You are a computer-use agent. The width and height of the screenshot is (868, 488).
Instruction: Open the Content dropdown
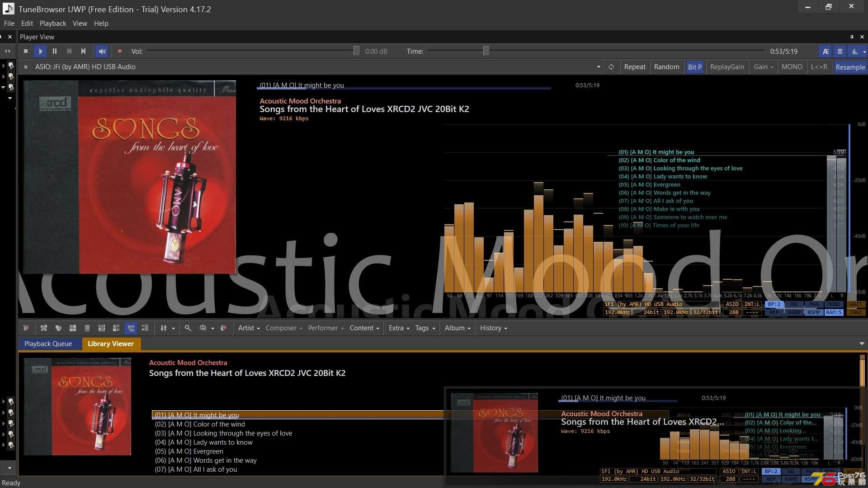pyautogui.click(x=364, y=328)
